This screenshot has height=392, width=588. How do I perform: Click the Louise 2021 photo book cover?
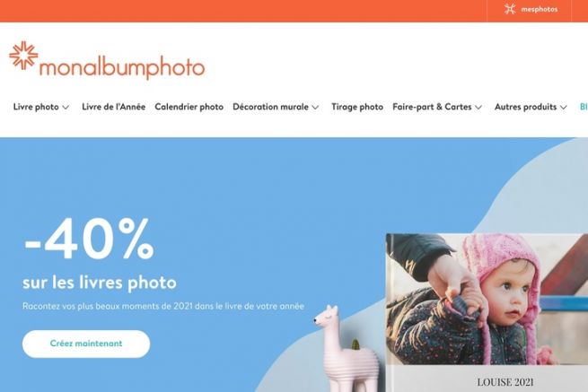click(487, 312)
